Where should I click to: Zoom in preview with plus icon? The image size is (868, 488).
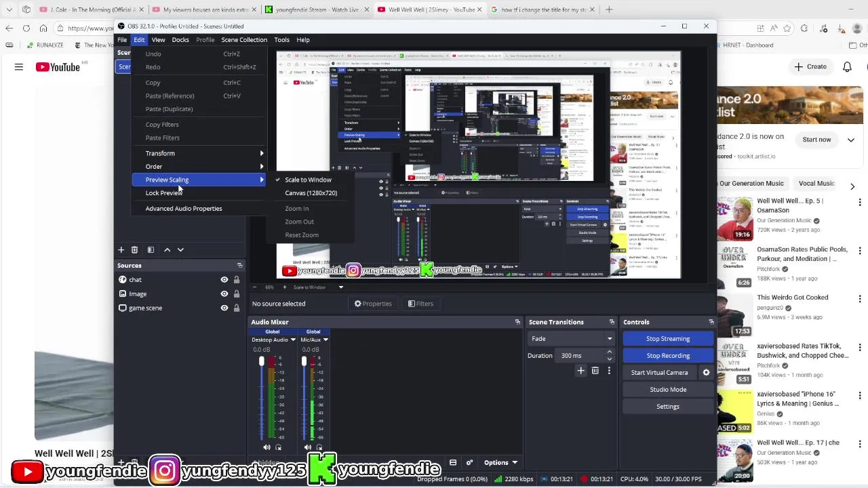coord(285,287)
